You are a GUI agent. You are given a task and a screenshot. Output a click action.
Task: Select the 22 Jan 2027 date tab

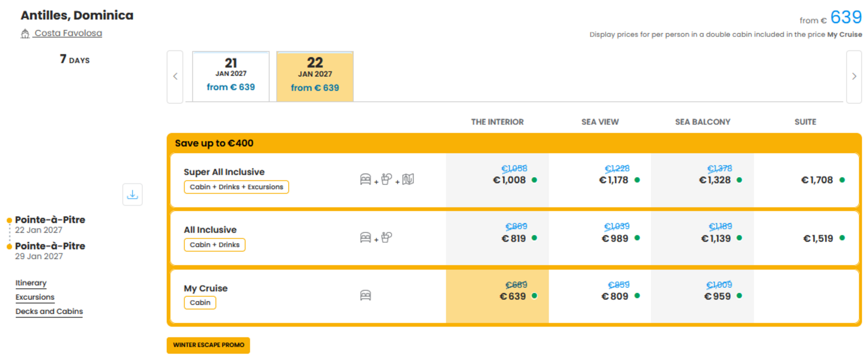tap(315, 76)
